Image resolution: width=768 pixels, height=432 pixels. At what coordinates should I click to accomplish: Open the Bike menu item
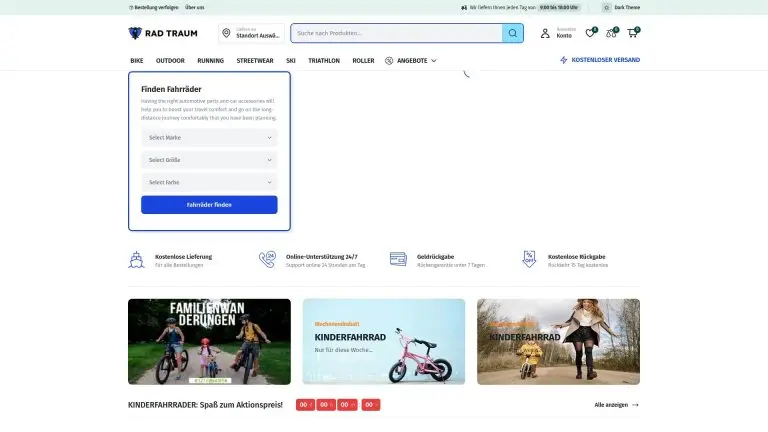pos(136,60)
